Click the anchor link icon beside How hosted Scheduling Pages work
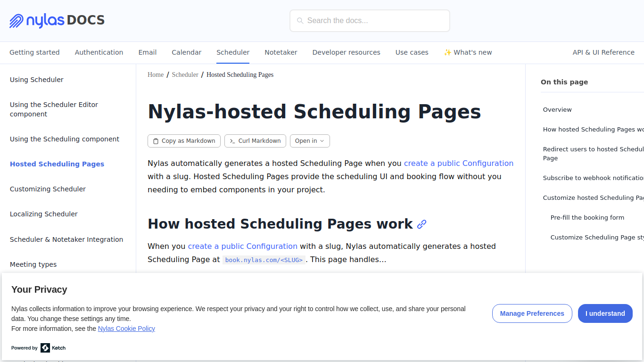This screenshot has height=362, width=644. click(422, 224)
